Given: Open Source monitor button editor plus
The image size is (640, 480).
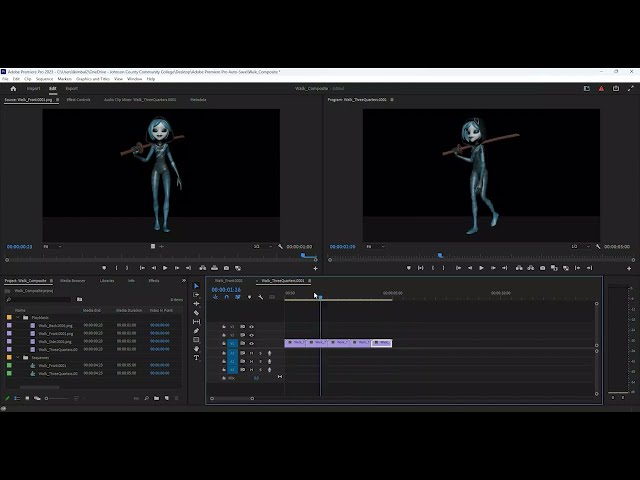Looking at the screenshot, I should coord(315,269).
